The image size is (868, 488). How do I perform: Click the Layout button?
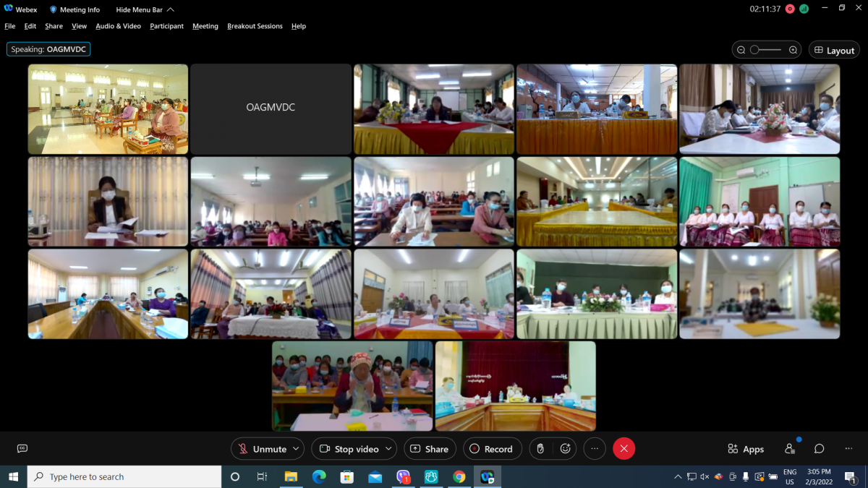[834, 51]
